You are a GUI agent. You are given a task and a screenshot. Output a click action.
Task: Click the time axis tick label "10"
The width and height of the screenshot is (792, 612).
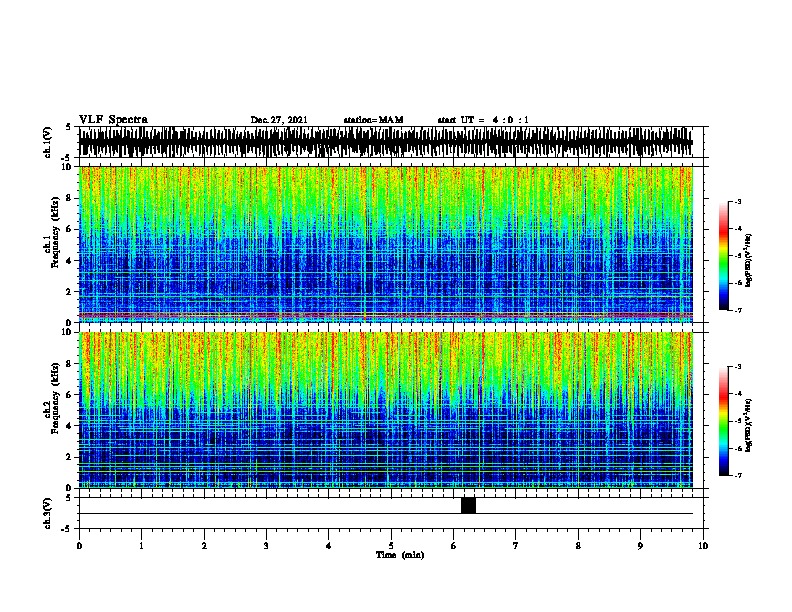703,545
